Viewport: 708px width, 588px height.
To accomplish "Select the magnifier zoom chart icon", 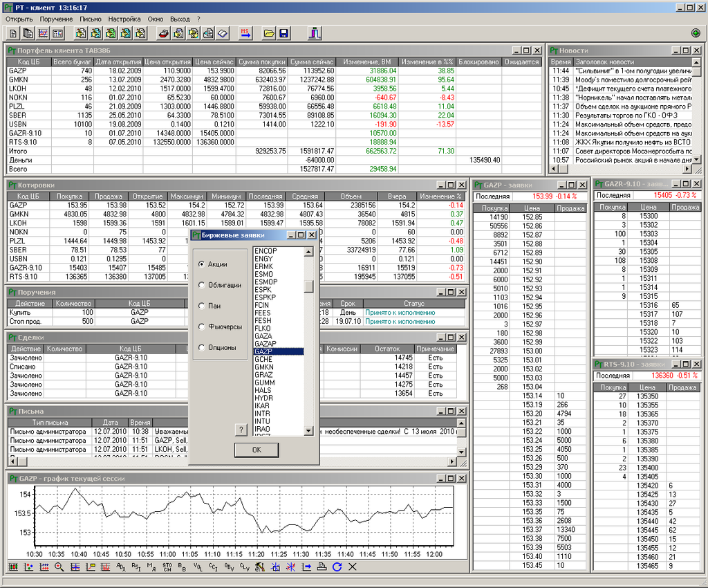I will pos(59,567).
